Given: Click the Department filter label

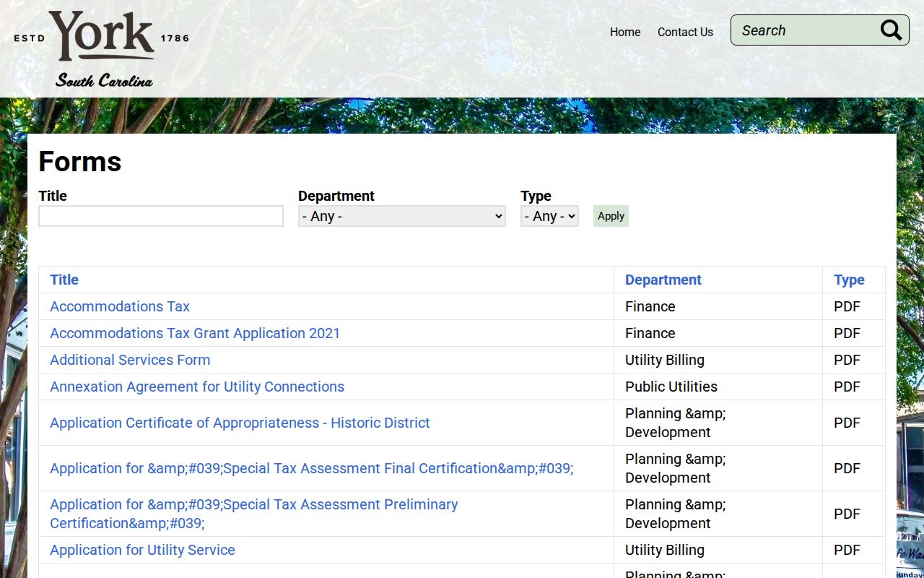Looking at the screenshot, I should click(336, 196).
